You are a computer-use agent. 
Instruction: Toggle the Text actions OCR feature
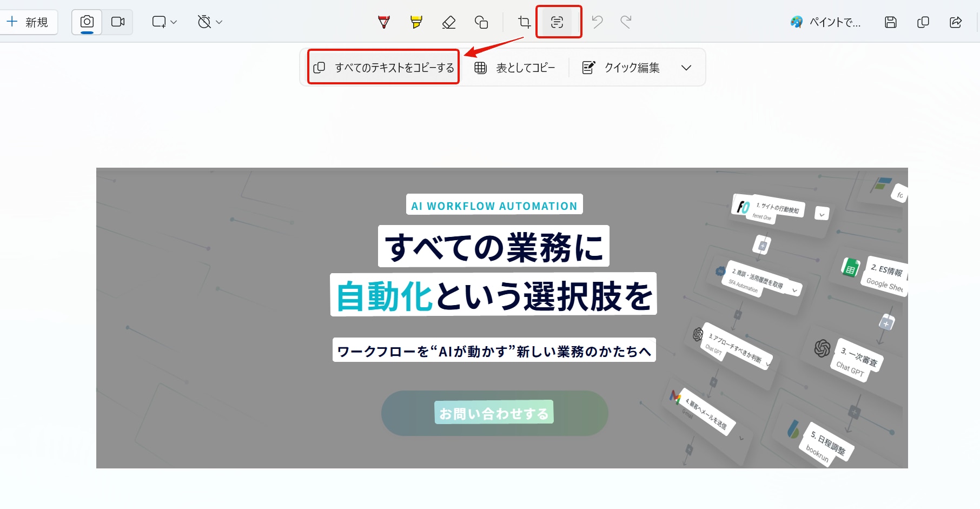(x=558, y=22)
